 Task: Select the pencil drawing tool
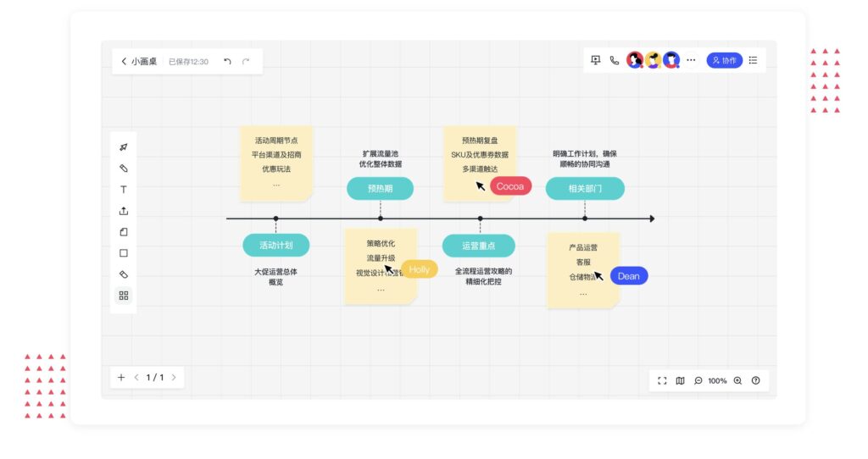point(124,169)
